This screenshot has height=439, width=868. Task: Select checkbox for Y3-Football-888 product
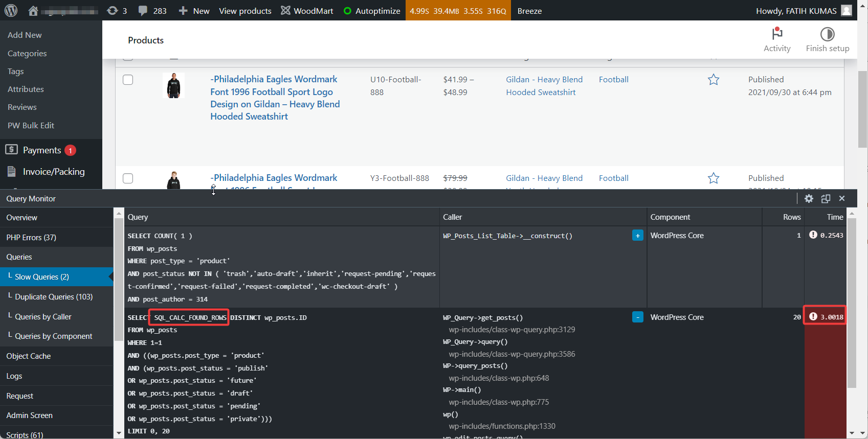point(128,178)
